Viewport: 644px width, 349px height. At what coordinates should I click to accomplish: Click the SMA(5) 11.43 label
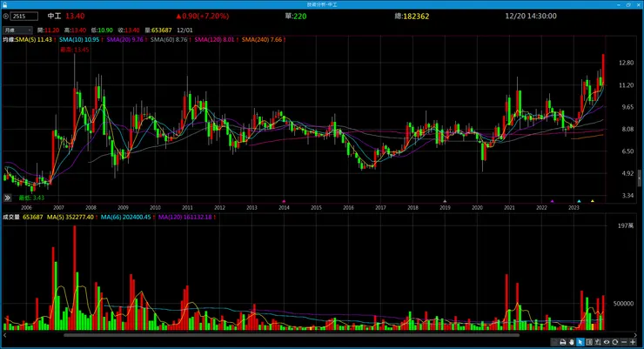click(x=34, y=40)
